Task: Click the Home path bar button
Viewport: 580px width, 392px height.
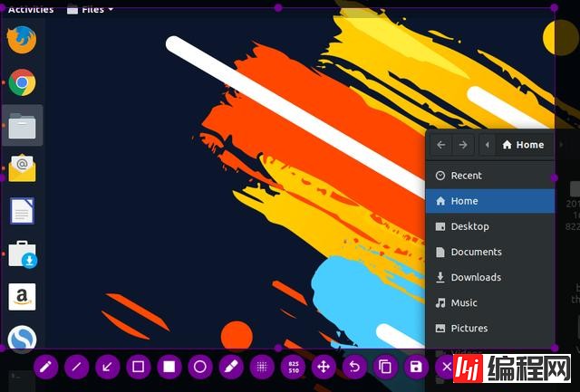Action: [x=524, y=145]
